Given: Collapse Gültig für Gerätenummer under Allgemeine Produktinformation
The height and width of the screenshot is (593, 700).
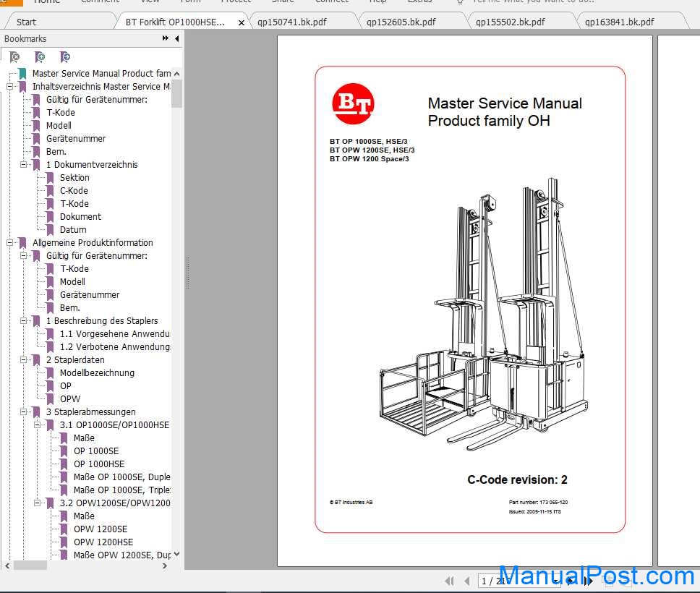Looking at the screenshot, I should coord(24,255).
